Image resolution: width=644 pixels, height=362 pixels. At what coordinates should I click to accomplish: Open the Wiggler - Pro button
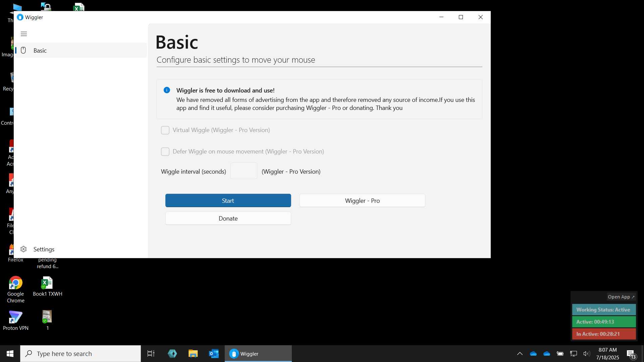click(x=362, y=200)
